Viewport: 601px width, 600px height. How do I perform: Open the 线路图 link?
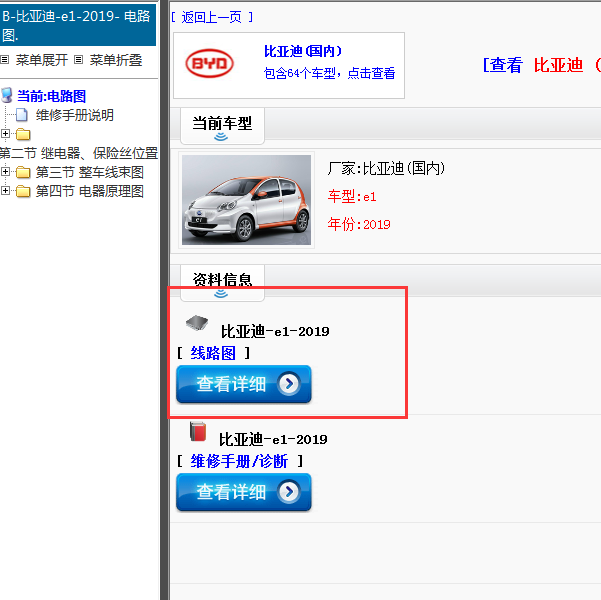(213, 353)
